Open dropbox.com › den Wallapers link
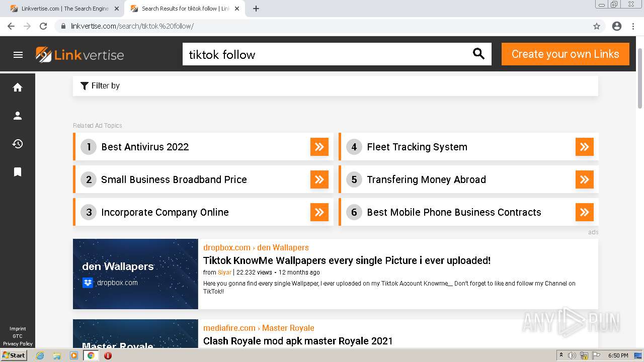 256,247
